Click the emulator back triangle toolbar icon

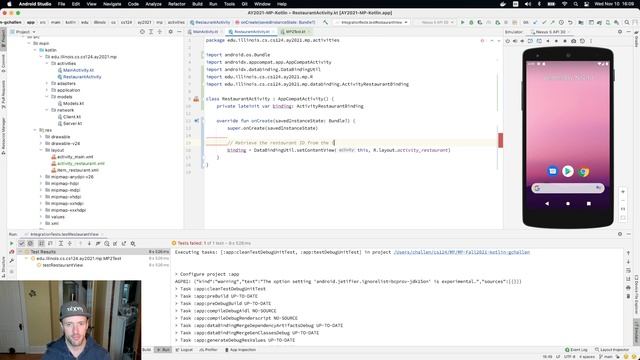[548, 41]
